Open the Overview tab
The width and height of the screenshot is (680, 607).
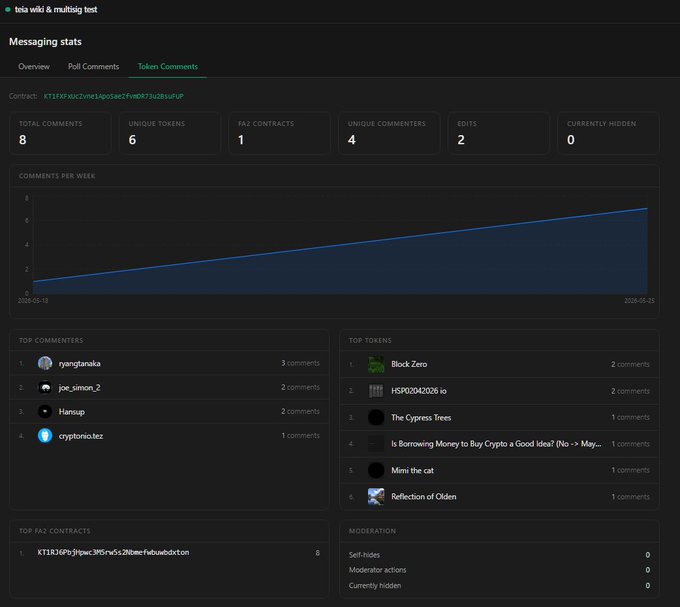[x=34, y=66]
